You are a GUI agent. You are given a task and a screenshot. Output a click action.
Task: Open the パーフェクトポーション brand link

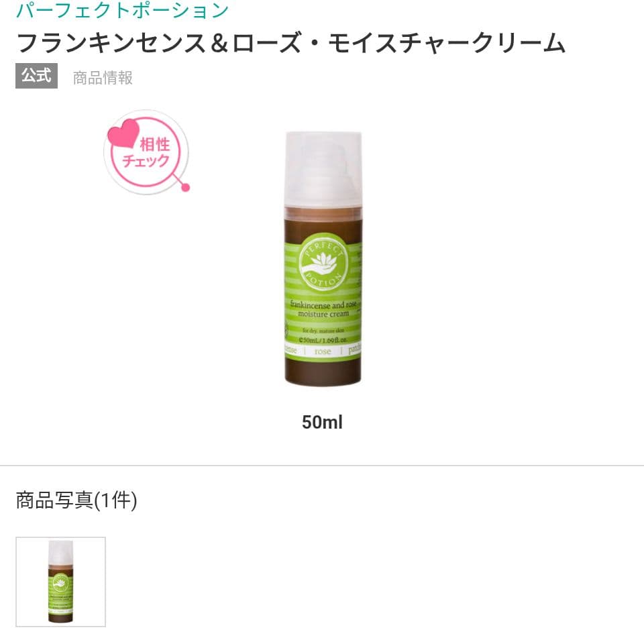(x=122, y=10)
